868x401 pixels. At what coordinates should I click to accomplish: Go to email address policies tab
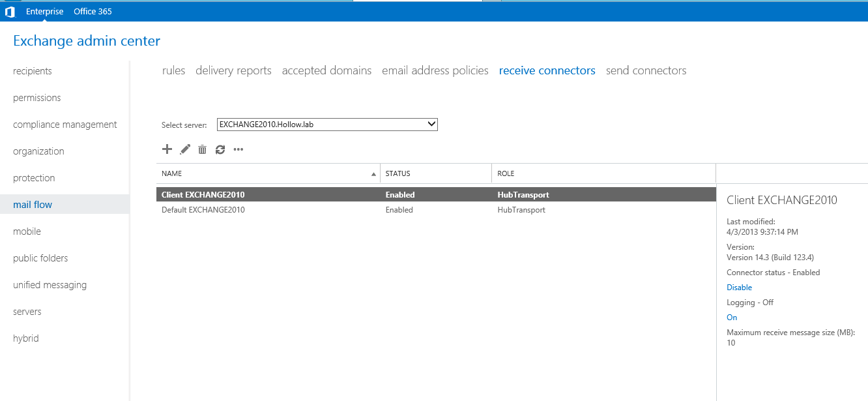435,70
